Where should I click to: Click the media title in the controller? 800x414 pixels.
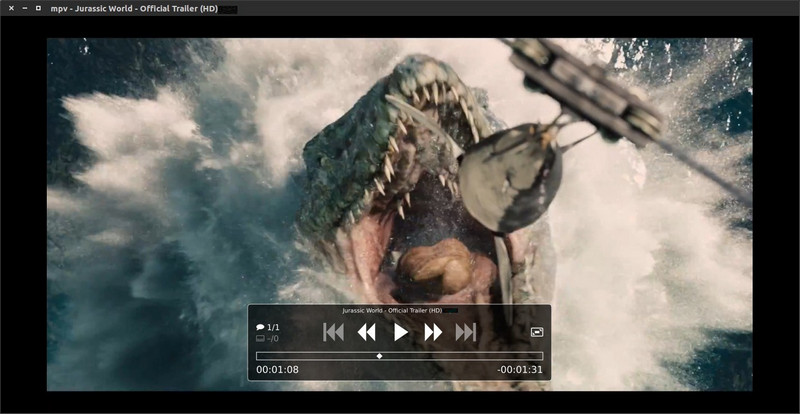(x=392, y=311)
